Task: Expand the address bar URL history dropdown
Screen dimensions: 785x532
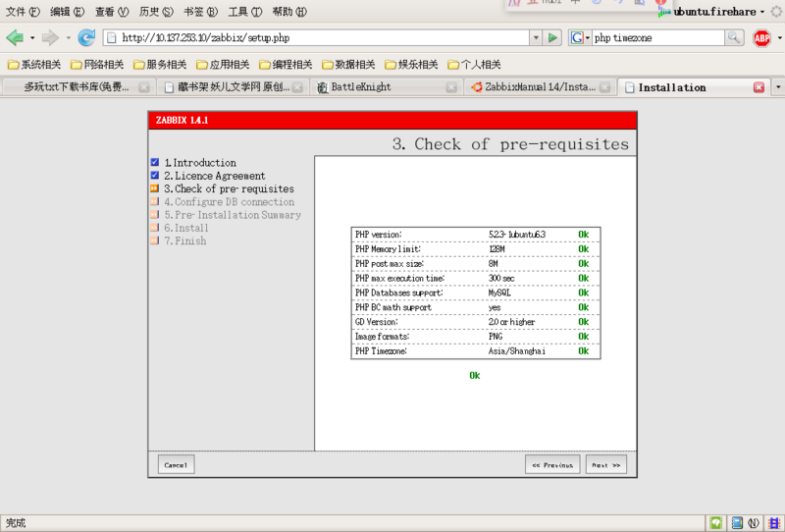Action: click(x=536, y=37)
